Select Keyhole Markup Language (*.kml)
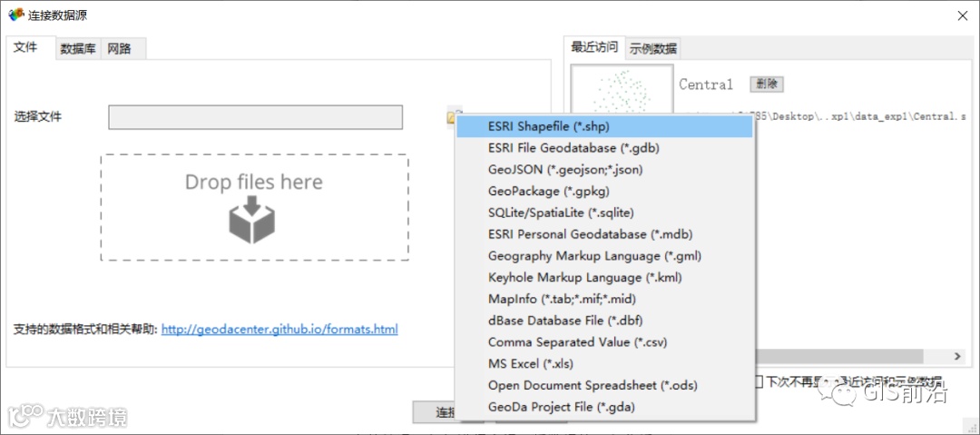 pos(604,277)
